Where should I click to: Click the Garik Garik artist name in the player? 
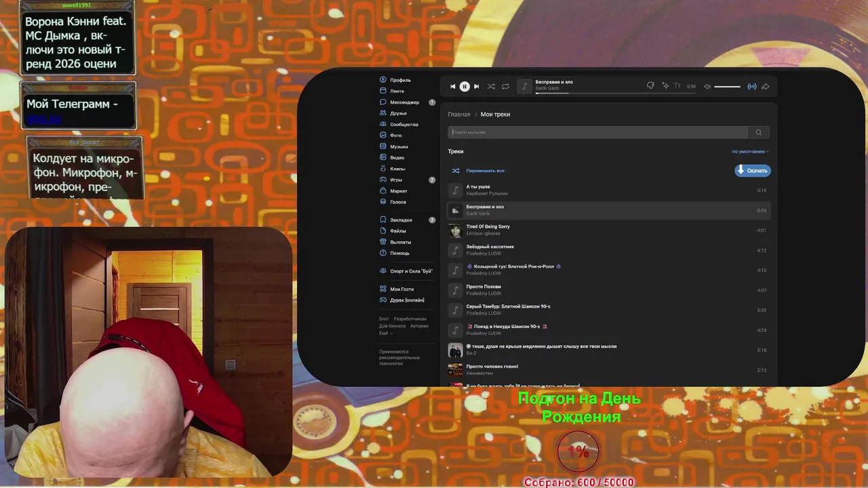(547, 89)
